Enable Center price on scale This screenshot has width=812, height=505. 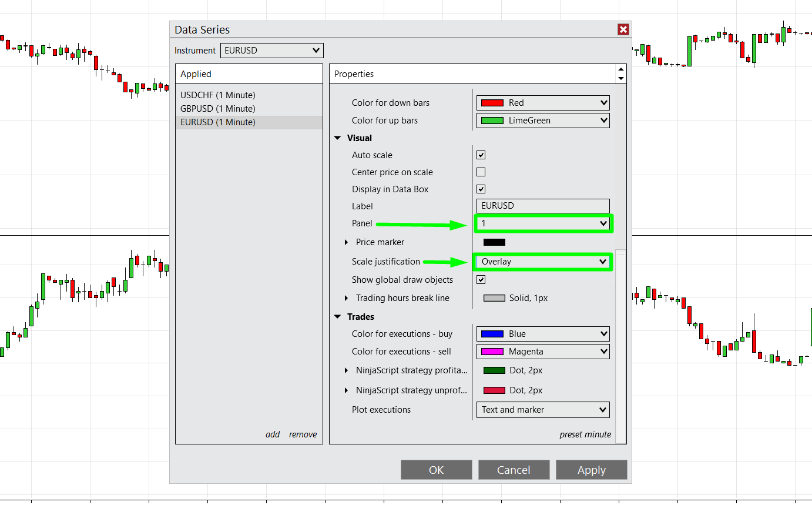pos(481,172)
